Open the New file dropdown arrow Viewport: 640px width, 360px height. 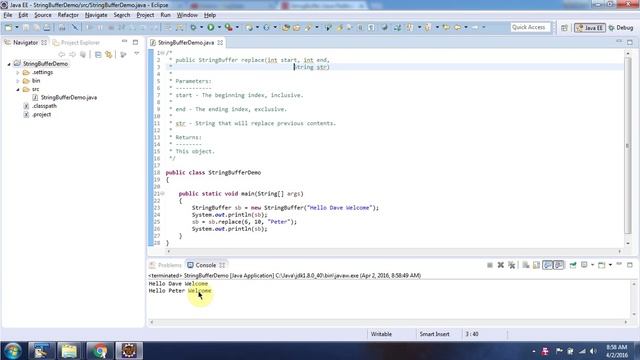[x=17, y=27]
